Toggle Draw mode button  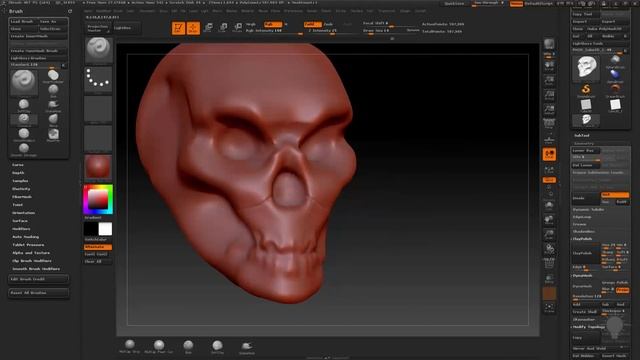tap(193, 28)
